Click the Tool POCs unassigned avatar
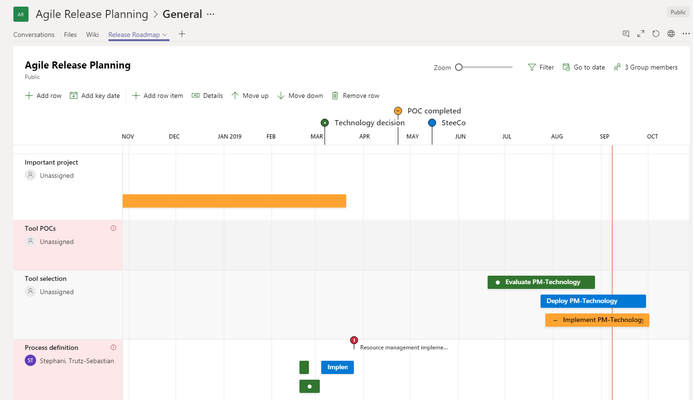Screen dimensions: 693x400 (x=30, y=241)
